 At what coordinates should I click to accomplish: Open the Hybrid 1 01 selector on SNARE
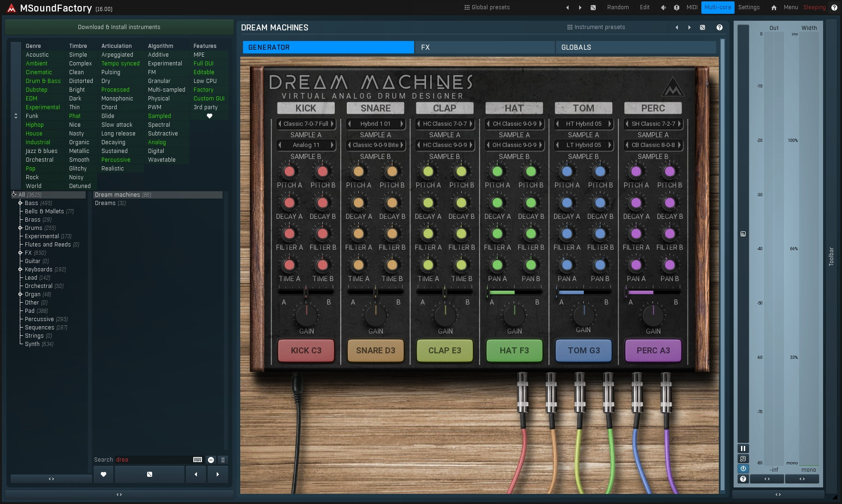[375, 124]
